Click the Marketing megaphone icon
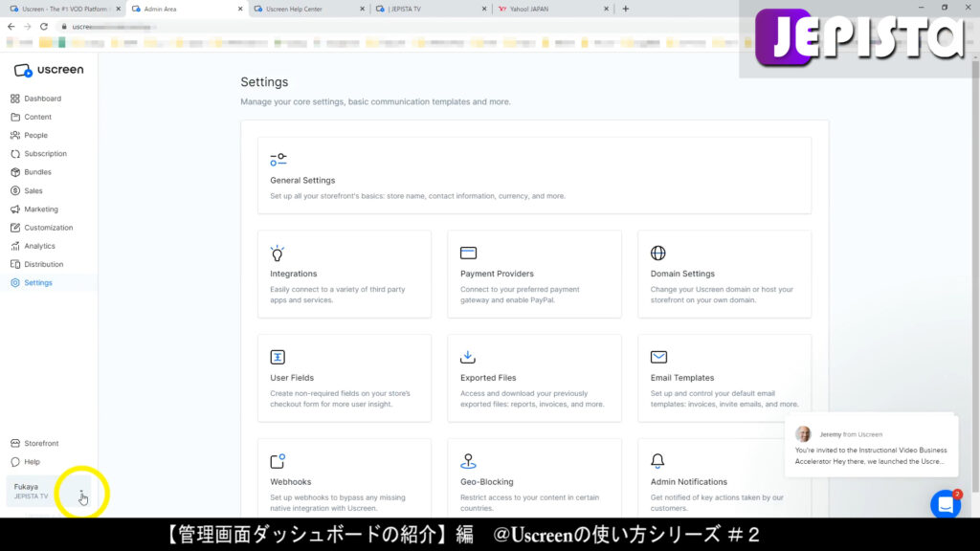 (x=15, y=209)
